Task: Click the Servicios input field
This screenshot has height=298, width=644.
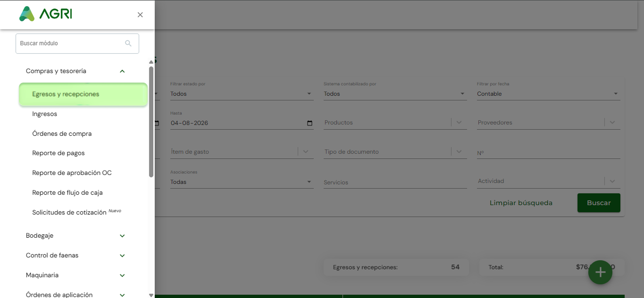Action: click(x=395, y=182)
